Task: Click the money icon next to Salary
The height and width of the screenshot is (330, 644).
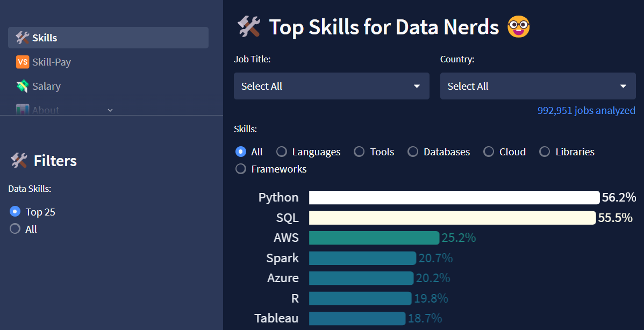Action: point(22,86)
